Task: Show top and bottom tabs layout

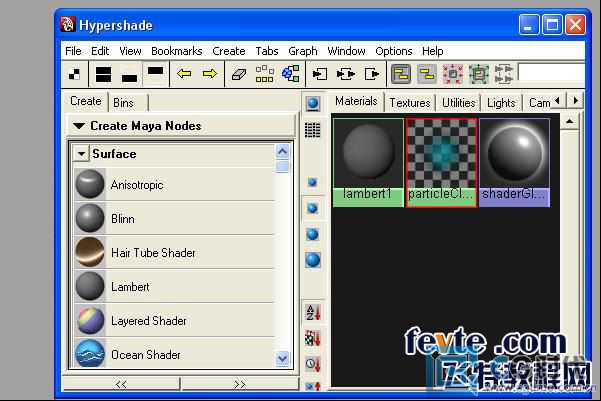Action: (103, 74)
